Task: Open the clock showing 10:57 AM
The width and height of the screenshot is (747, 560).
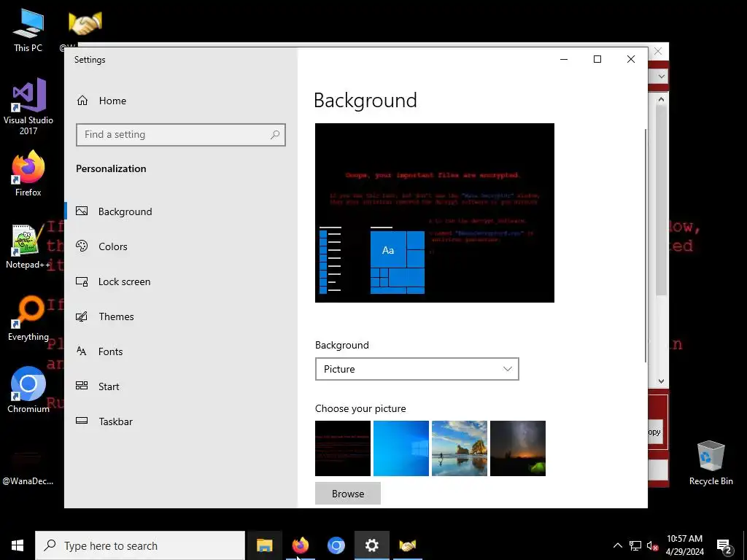Action: click(x=684, y=545)
